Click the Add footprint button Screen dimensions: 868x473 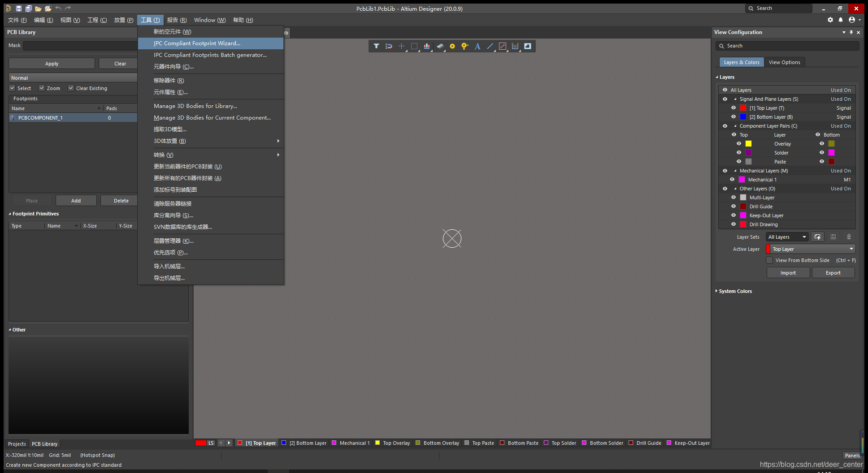[76, 201]
